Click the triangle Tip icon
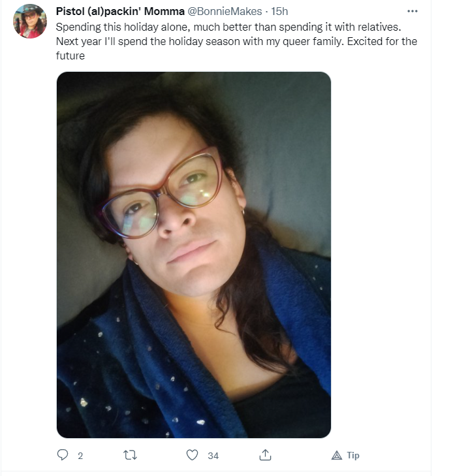 coord(337,455)
